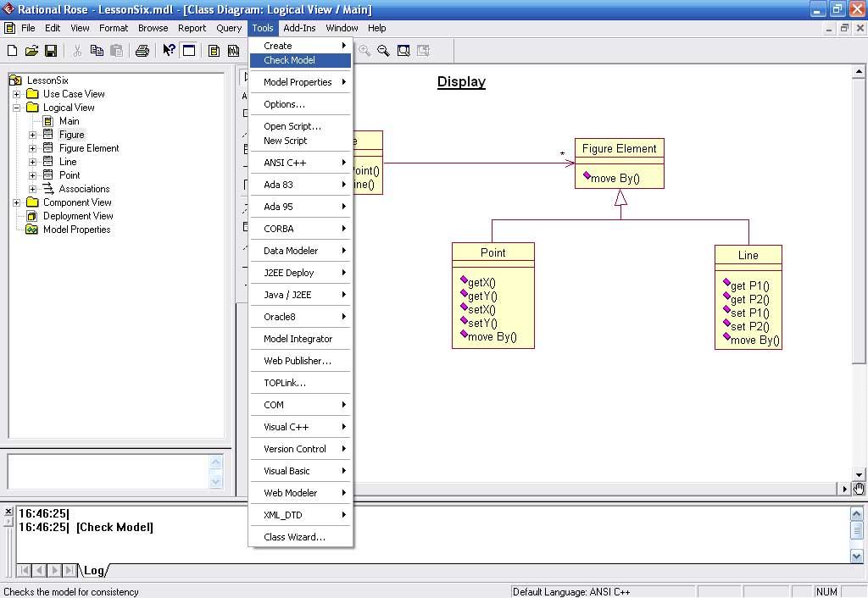This screenshot has height=598, width=868.
Task: Open the Java / J2EE submenu
Action: [301, 295]
